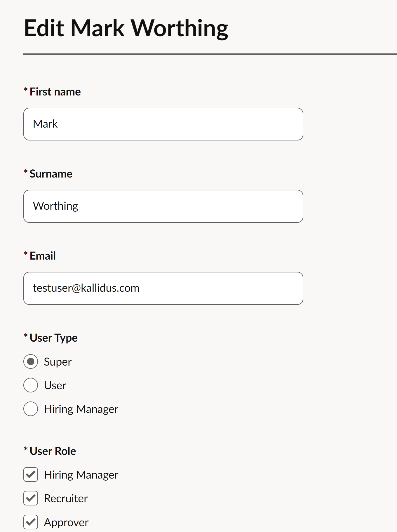Select Hiring Manager radio under User Type
This screenshot has width=397, height=532.
(31, 409)
